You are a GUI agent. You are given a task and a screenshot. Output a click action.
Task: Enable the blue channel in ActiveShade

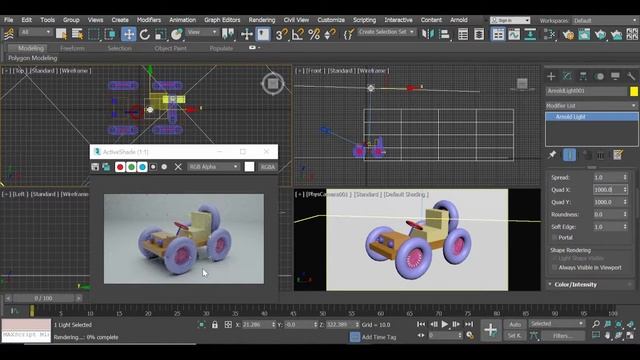(142, 167)
